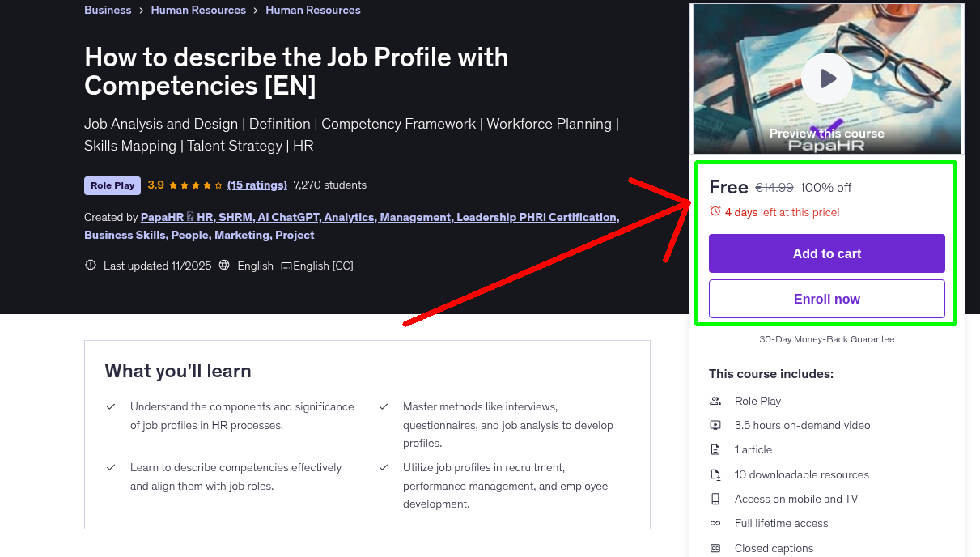
Task: Click the article document icon
Action: [x=715, y=449]
